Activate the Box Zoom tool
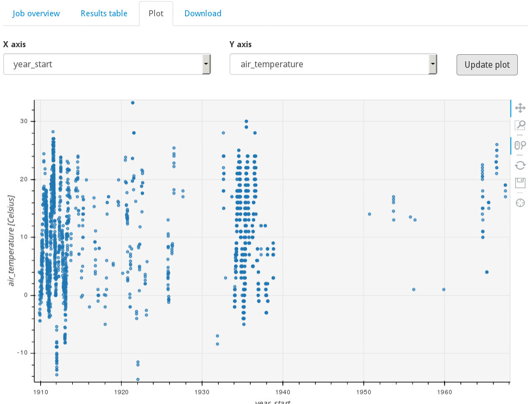The image size is (532, 404). [x=520, y=126]
